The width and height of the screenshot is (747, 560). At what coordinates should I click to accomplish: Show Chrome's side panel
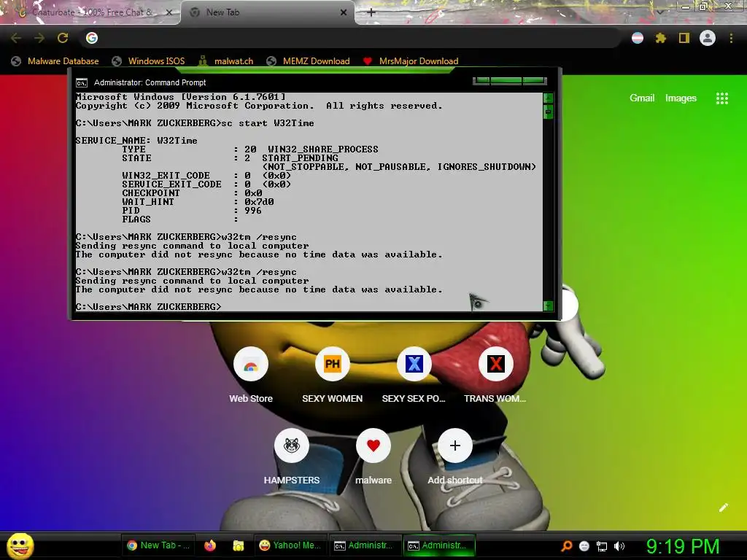click(684, 38)
